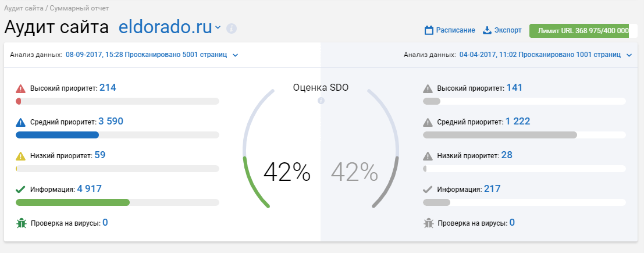Click the green checkmark next to Информация

coord(20,190)
